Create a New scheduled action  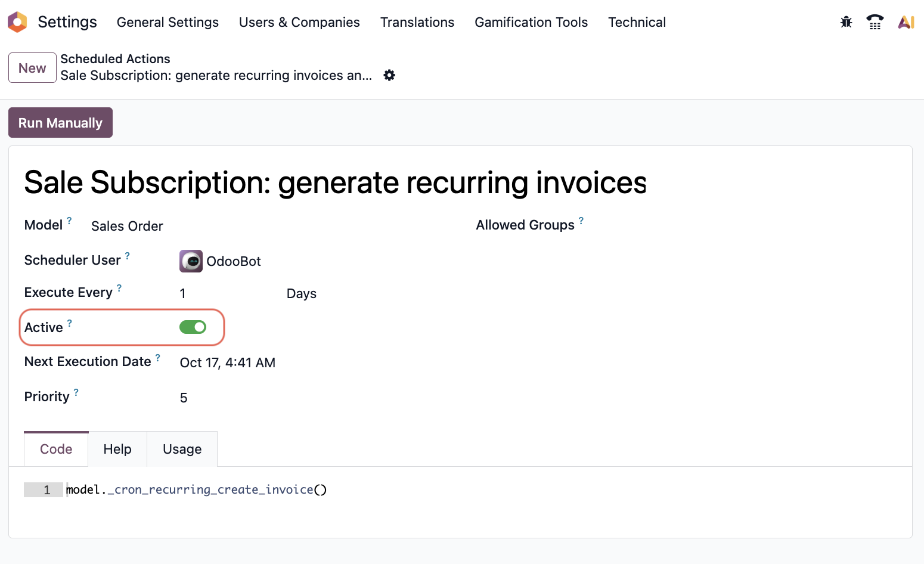[x=32, y=68]
